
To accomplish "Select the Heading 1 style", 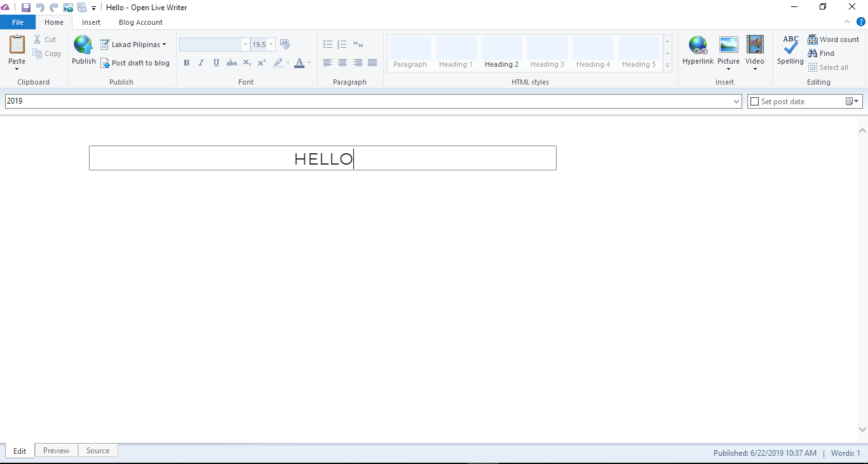I will point(456,53).
